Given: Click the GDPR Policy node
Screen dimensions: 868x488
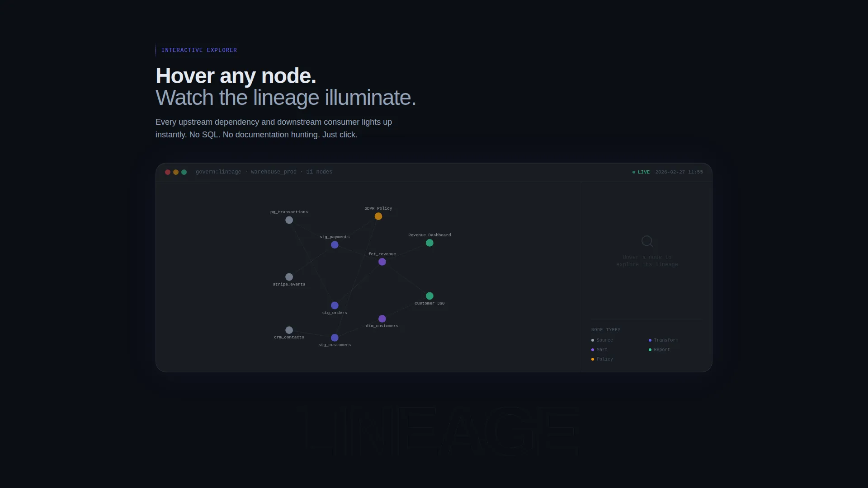Looking at the screenshot, I should [x=378, y=216].
